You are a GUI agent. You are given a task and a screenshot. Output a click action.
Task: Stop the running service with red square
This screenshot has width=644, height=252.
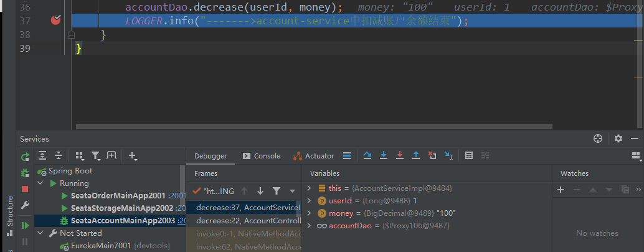pos(25,189)
